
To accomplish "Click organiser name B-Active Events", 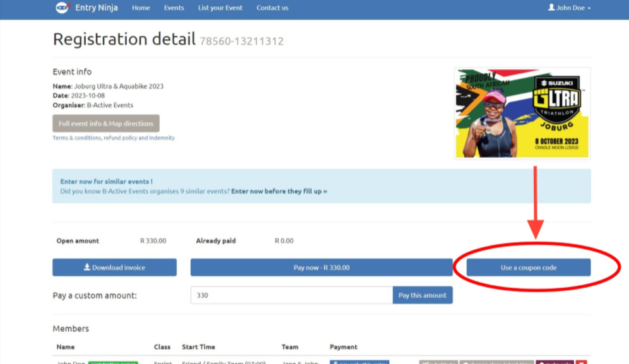I will (x=110, y=105).
